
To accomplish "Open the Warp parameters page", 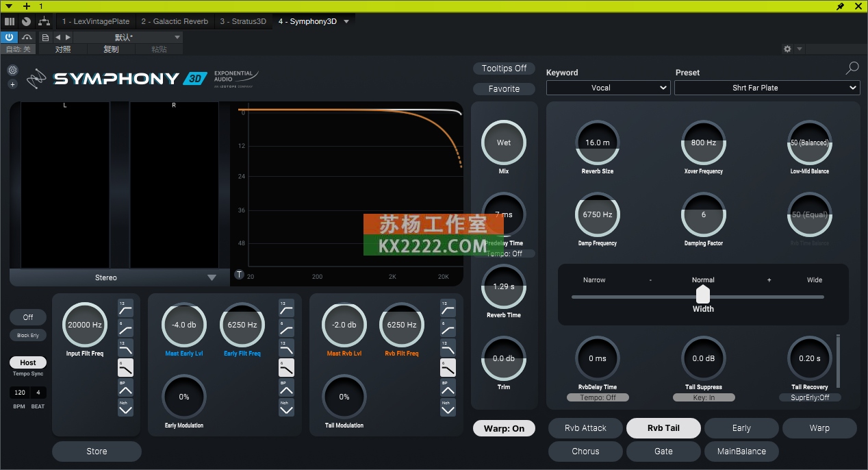I will [819, 428].
